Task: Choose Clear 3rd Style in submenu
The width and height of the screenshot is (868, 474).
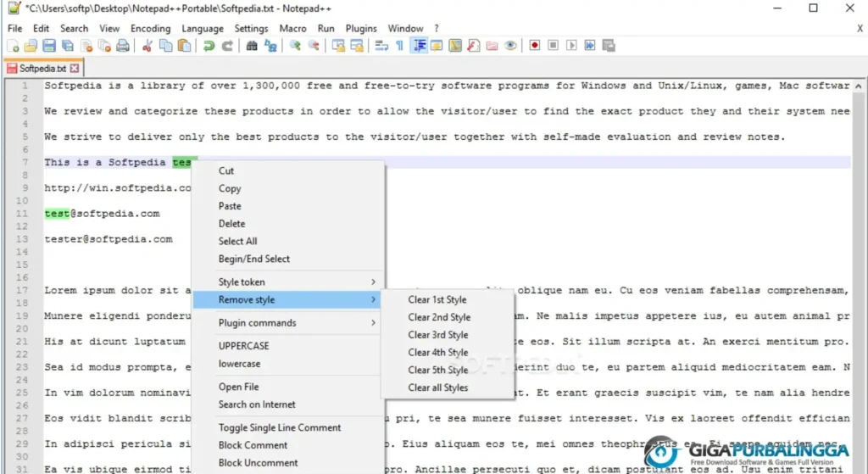Action: coord(438,335)
